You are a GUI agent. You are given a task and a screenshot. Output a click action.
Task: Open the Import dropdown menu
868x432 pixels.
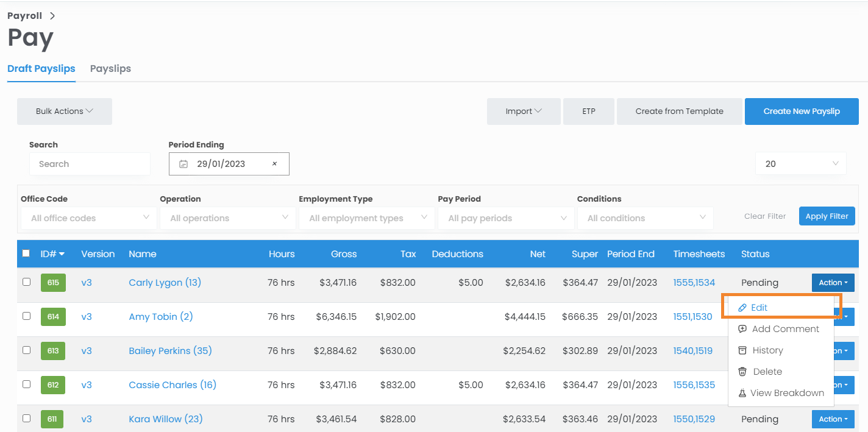(x=523, y=112)
